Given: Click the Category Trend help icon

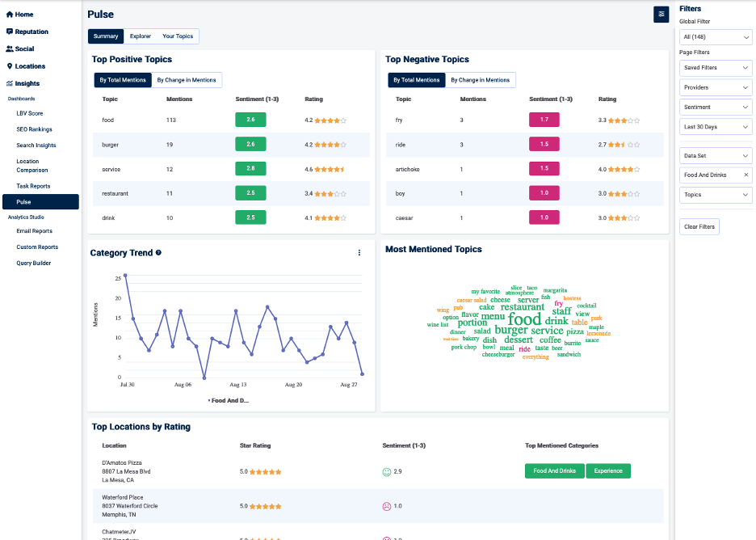Looking at the screenshot, I should pos(158,253).
